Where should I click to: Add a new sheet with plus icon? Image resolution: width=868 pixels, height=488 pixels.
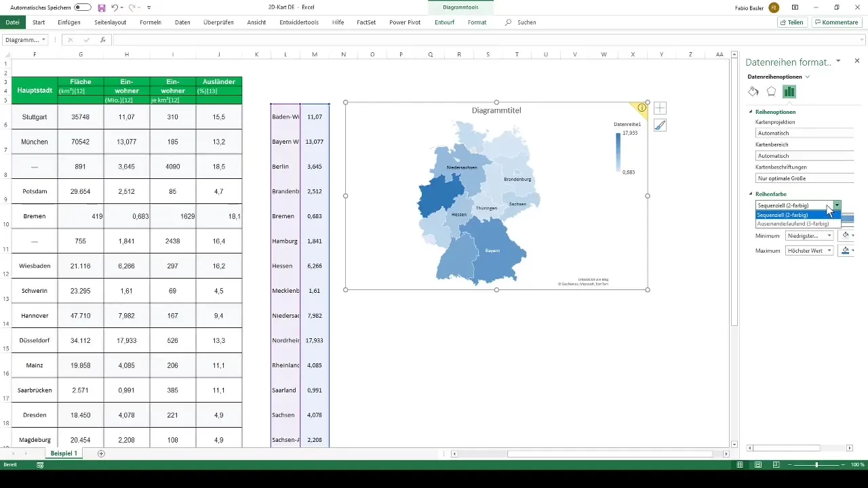(101, 453)
